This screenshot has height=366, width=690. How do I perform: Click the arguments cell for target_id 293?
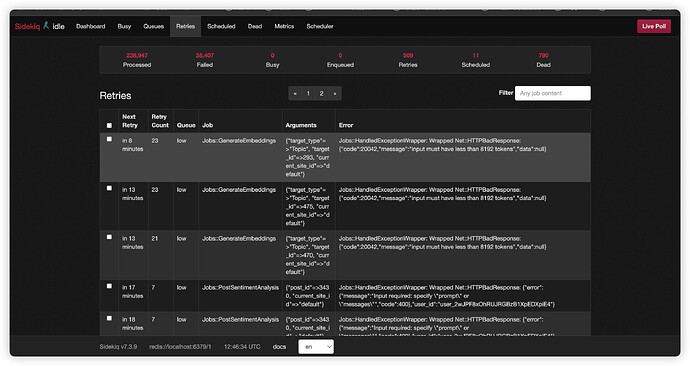pyautogui.click(x=308, y=157)
